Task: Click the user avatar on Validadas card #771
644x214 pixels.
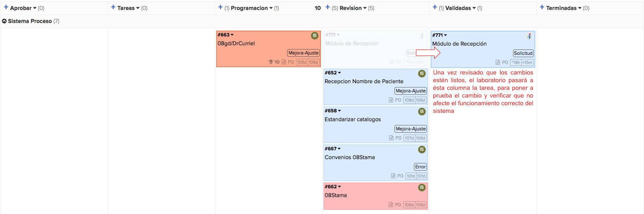Action: [529, 36]
